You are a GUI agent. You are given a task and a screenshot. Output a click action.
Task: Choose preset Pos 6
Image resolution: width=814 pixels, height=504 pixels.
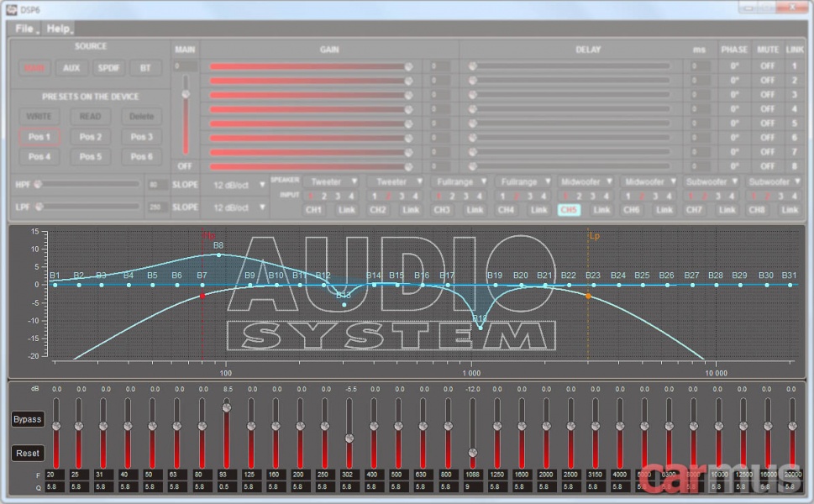pos(142,157)
